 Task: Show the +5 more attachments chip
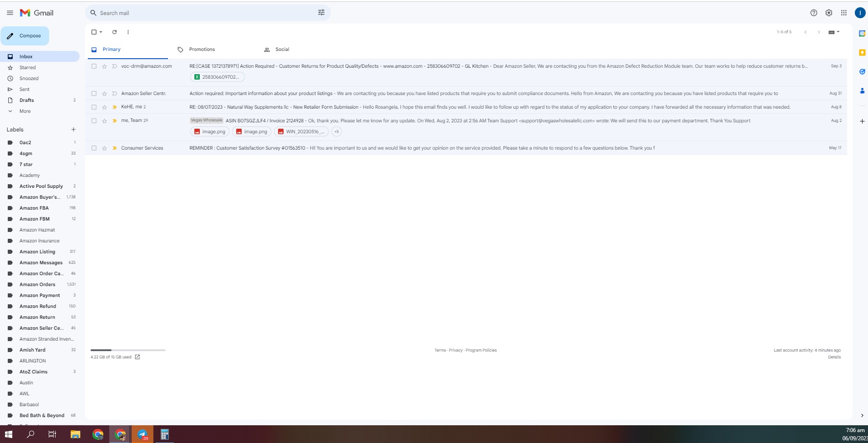(336, 132)
